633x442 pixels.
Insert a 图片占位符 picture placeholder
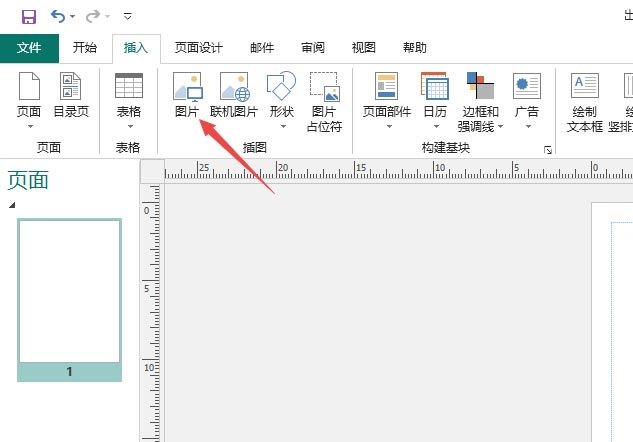(x=325, y=102)
